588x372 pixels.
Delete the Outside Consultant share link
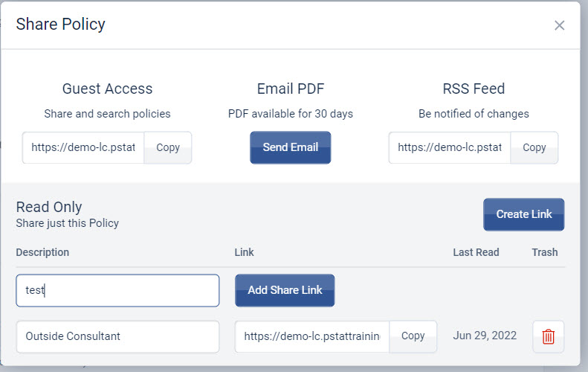coord(549,336)
